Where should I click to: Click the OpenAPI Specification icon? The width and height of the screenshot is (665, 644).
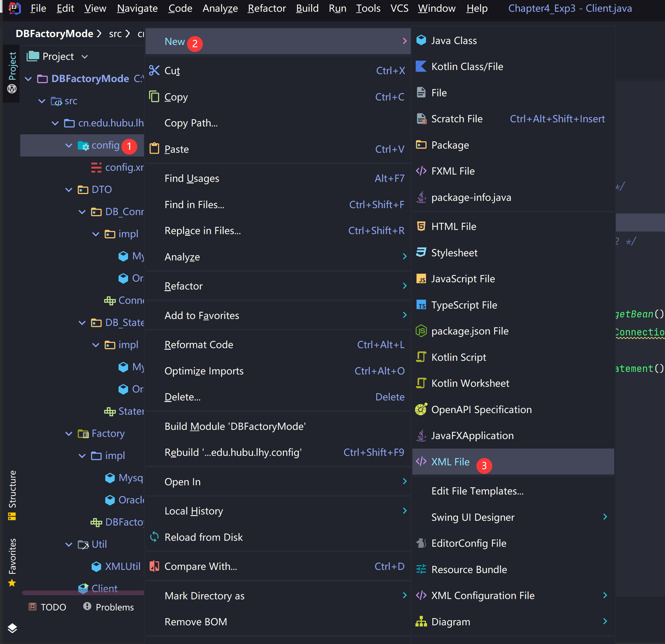pyautogui.click(x=421, y=409)
